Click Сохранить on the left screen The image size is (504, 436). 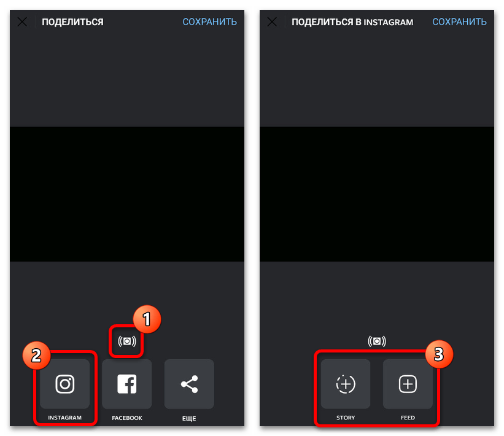tap(209, 22)
